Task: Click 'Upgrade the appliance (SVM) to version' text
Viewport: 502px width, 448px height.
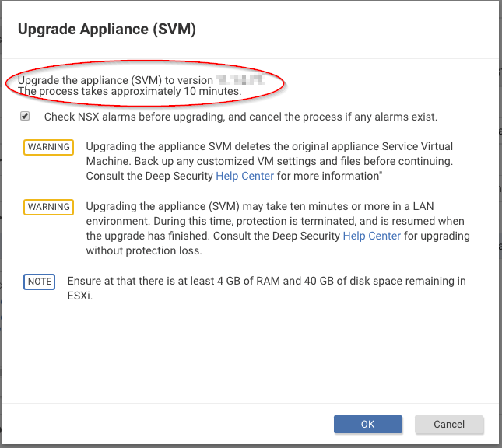Action: coord(115,80)
